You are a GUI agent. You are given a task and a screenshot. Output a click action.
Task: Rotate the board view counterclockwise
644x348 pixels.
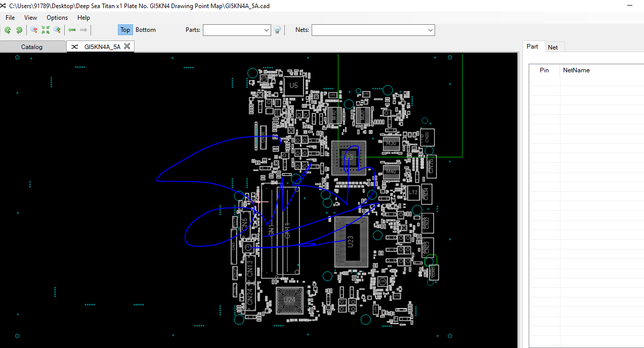click(x=8, y=30)
